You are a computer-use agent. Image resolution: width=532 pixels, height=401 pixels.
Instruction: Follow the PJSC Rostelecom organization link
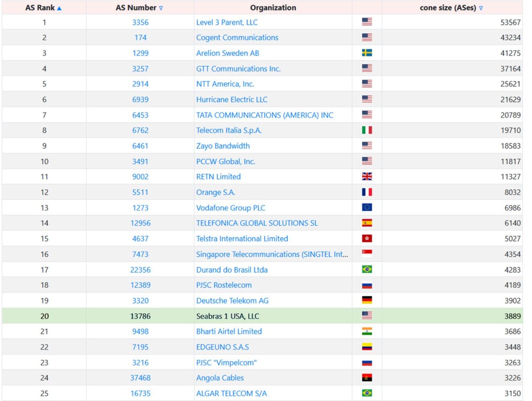(x=224, y=285)
